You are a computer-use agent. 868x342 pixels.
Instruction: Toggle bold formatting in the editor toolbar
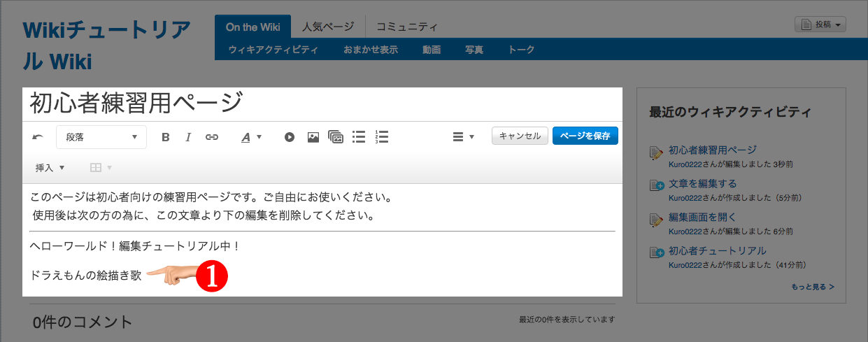click(x=166, y=137)
